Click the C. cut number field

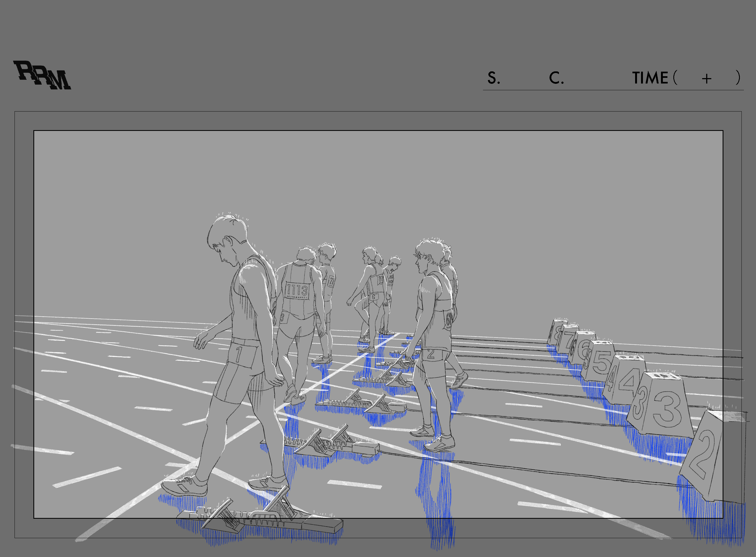(556, 78)
